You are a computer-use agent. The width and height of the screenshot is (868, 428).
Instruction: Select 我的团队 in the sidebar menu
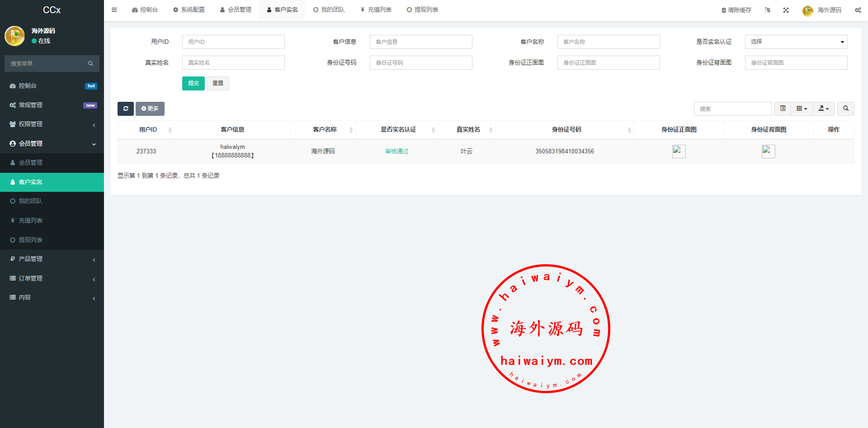[x=30, y=201]
